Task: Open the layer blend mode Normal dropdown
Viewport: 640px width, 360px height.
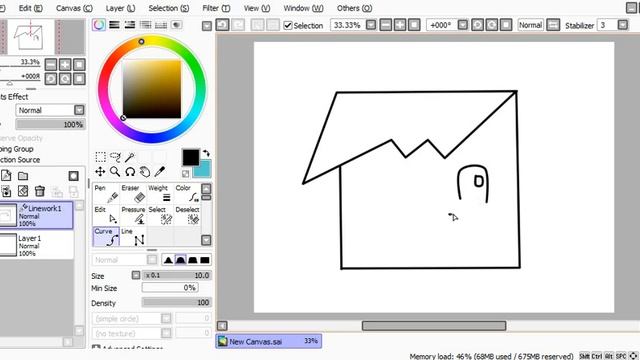Action: pos(79,110)
